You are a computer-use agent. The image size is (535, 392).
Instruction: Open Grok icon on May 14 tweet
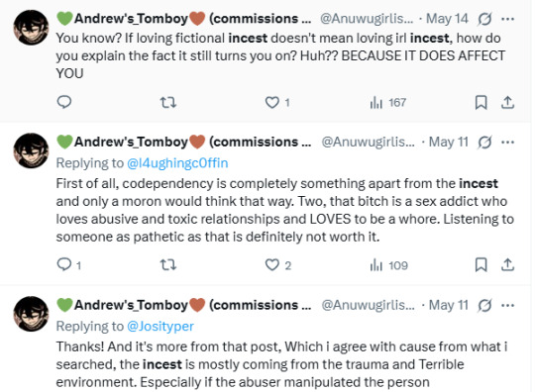[484, 19]
